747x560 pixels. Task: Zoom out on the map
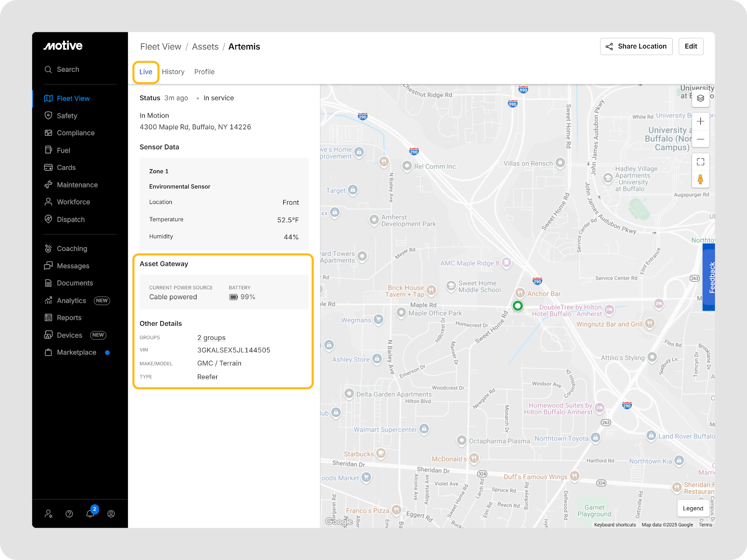click(x=700, y=139)
